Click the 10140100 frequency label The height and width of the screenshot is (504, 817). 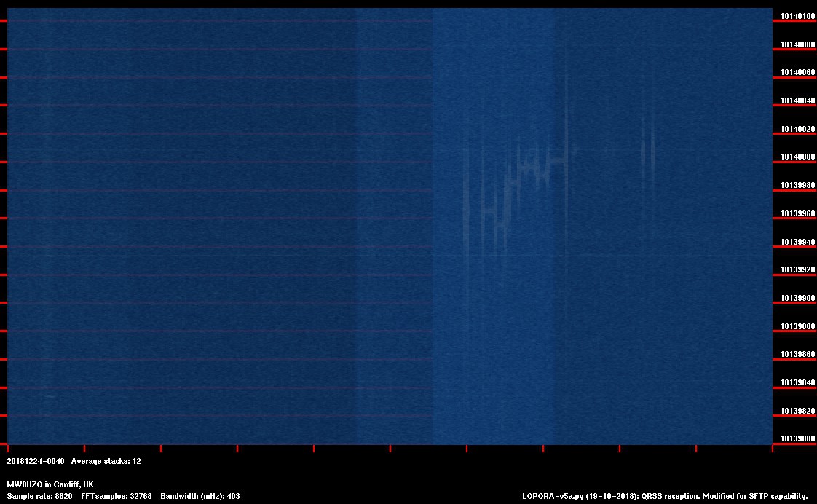(795, 16)
